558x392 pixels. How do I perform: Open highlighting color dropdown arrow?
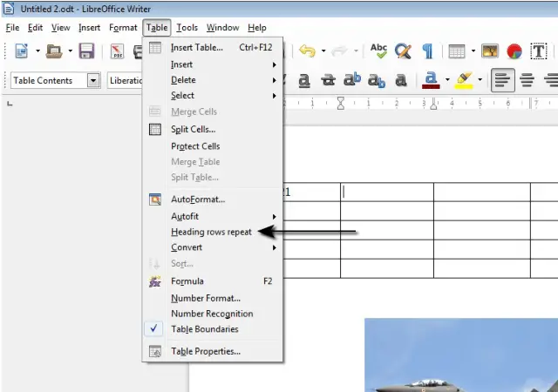click(480, 80)
